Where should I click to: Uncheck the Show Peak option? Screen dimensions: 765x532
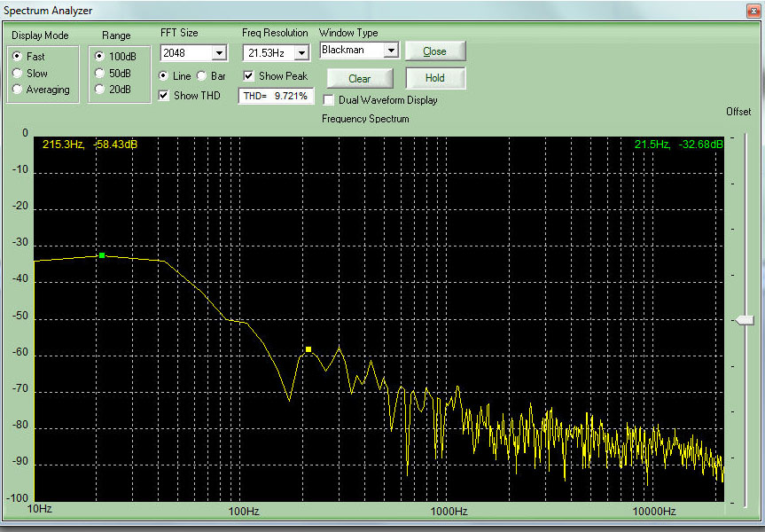(x=249, y=76)
